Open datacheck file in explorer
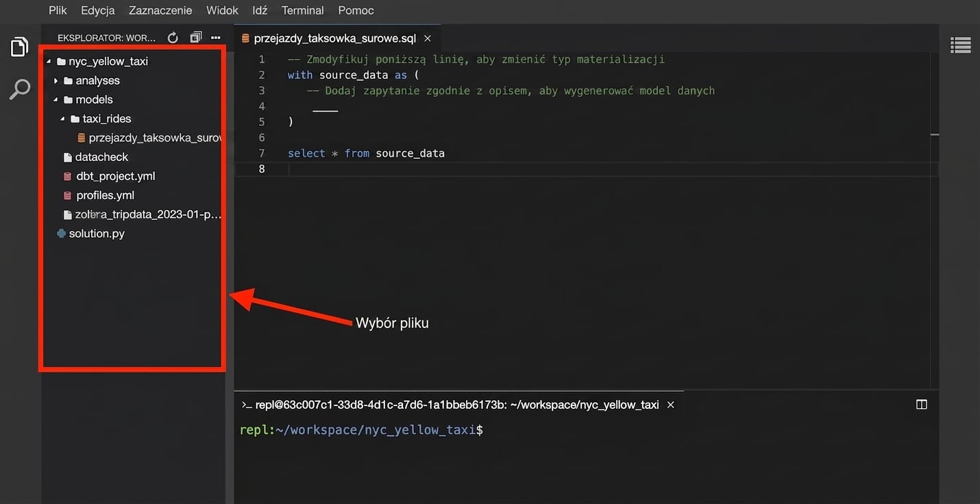The height and width of the screenshot is (504, 980). coord(101,157)
